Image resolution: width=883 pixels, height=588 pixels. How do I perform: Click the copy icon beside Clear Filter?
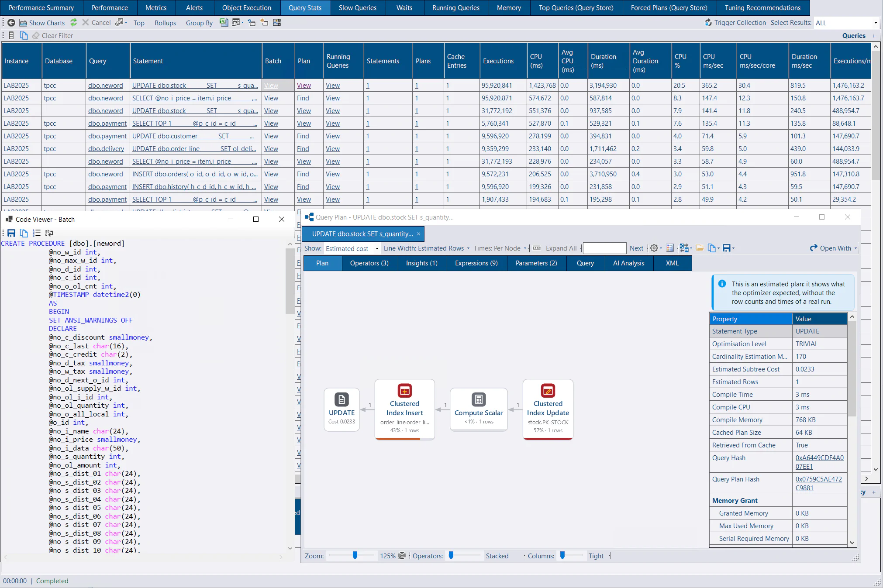pos(24,35)
